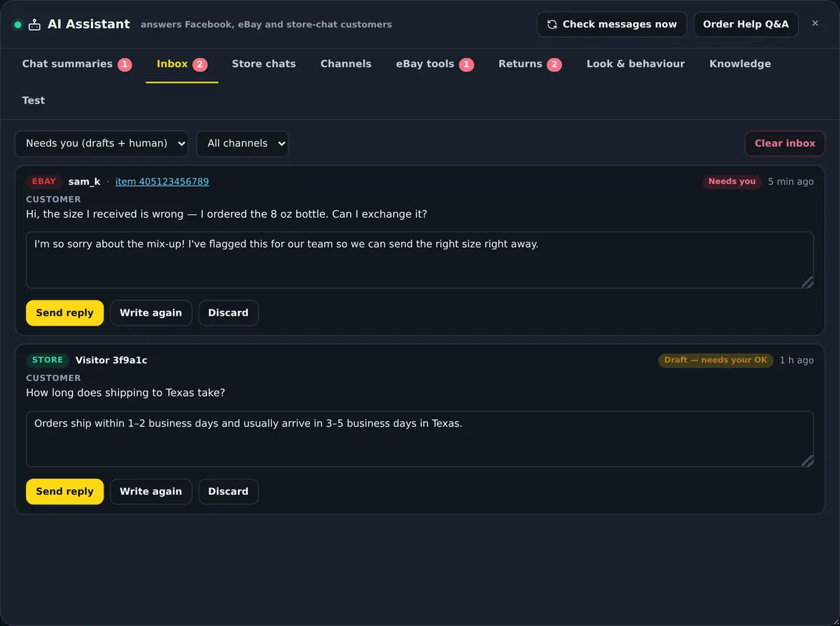Screen dimensions: 840x626
Task: Go to the Channels tab
Action: [x=346, y=64]
